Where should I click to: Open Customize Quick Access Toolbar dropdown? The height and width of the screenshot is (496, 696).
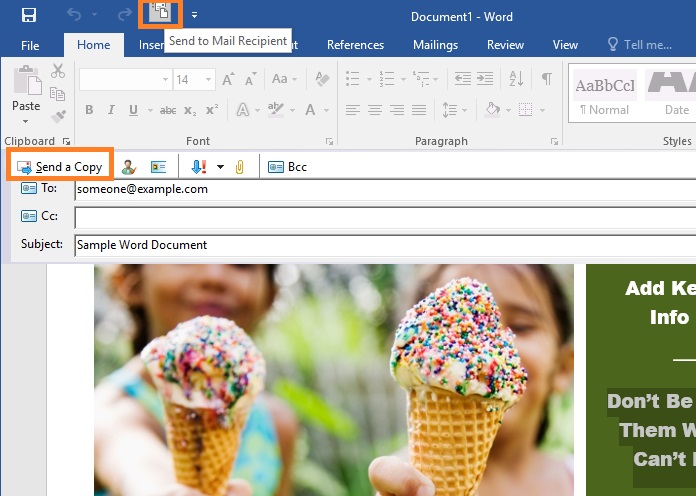coord(194,15)
